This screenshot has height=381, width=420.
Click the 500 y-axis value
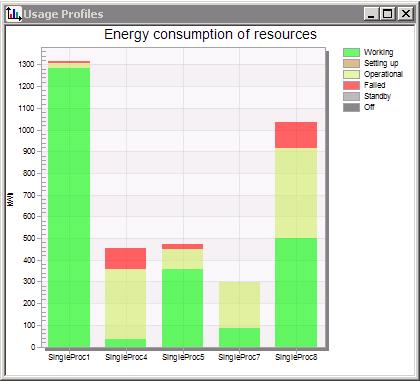[28, 238]
